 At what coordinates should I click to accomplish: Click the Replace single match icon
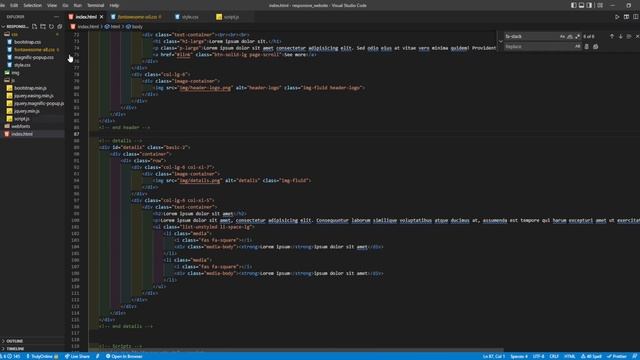pyautogui.click(x=587, y=47)
